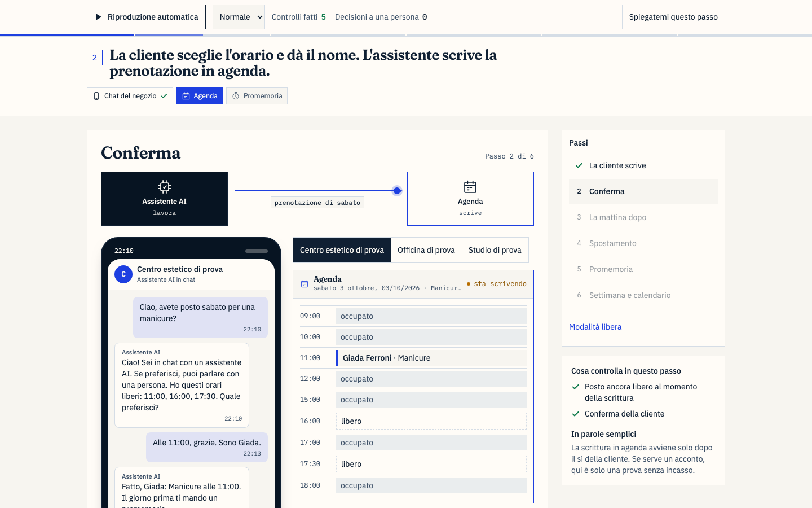The height and width of the screenshot is (508, 812).
Task: Click the green check on Chat del negozio
Action: pyautogui.click(x=164, y=96)
